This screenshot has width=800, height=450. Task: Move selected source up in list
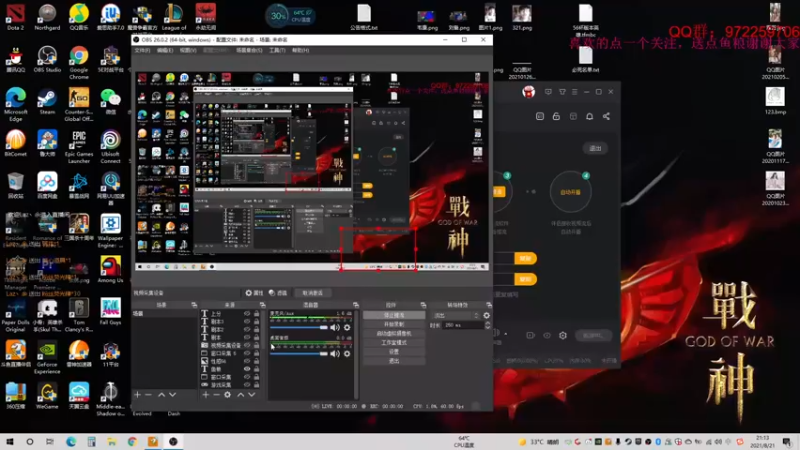click(x=240, y=395)
